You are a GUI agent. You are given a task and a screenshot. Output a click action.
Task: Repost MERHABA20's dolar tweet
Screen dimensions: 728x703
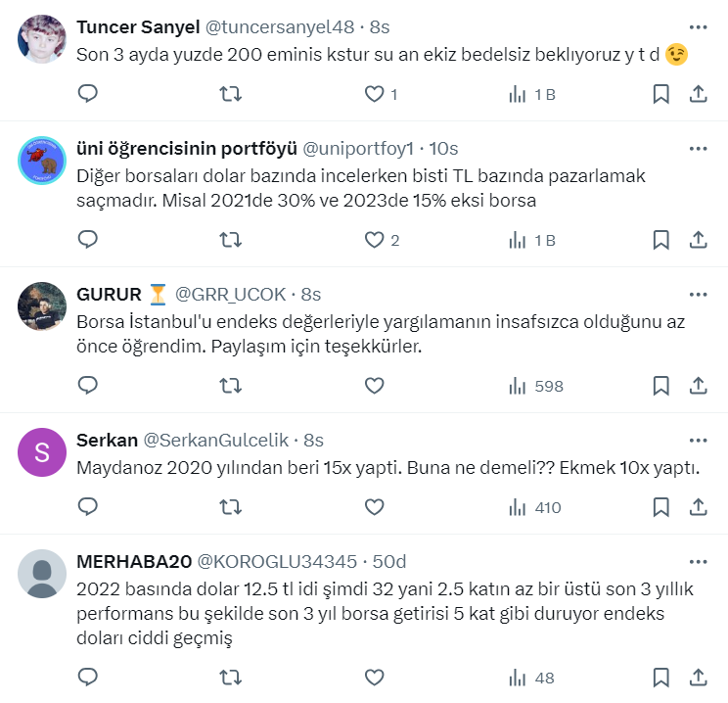coord(230,677)
